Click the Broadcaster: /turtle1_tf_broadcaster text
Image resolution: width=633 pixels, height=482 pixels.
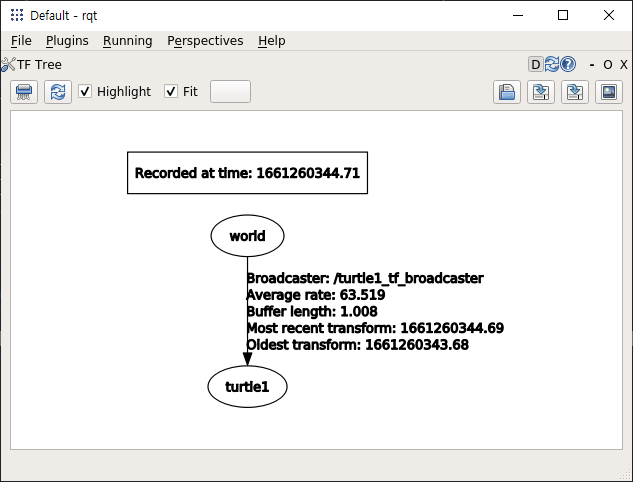tap(365, 278)
